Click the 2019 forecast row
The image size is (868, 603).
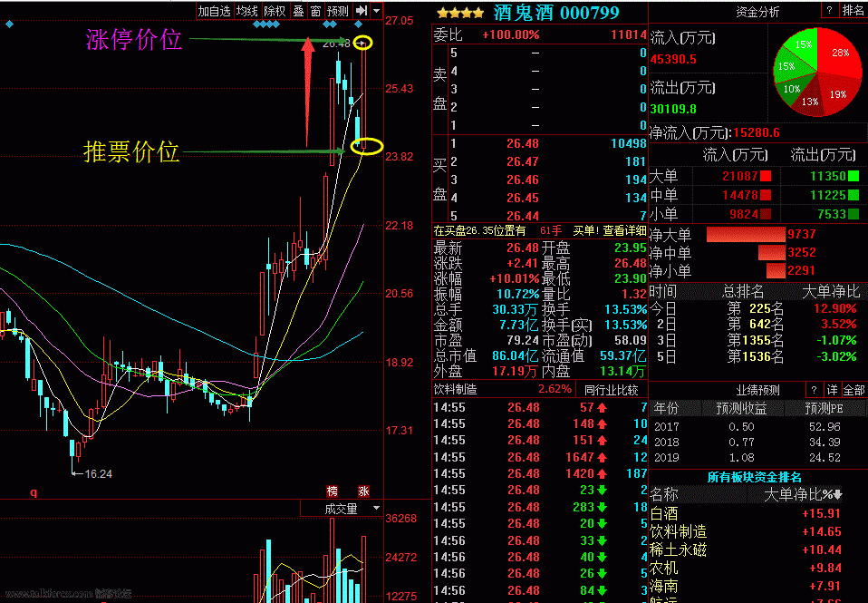(x=757, y=458)
